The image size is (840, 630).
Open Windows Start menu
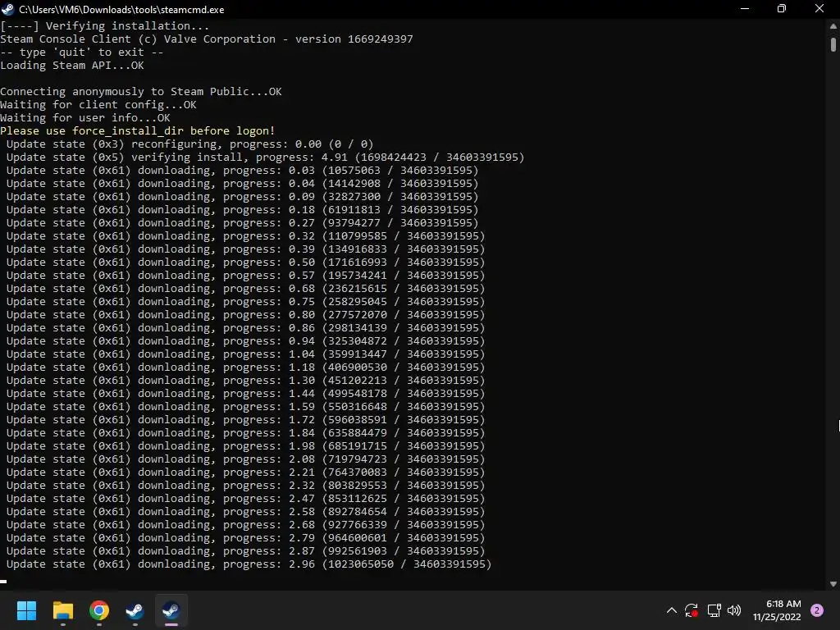[26, 610]
